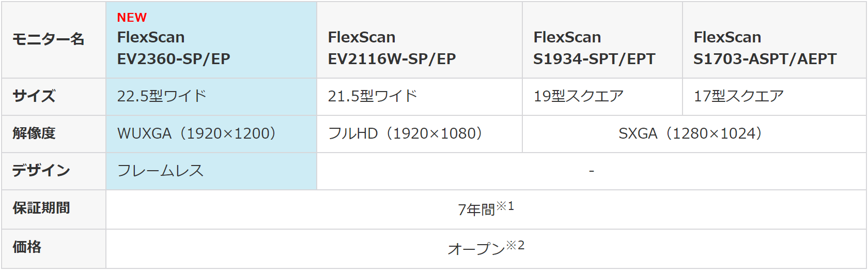This screenshot has width=868, height=270.
Task: Click the red NEW label
Action: coord(132,18)
